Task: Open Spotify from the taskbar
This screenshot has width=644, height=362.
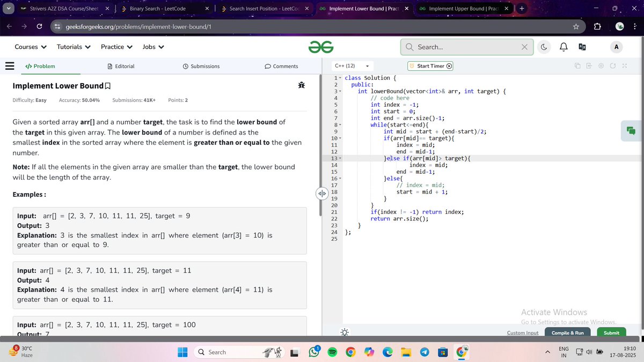Action: 332,352
